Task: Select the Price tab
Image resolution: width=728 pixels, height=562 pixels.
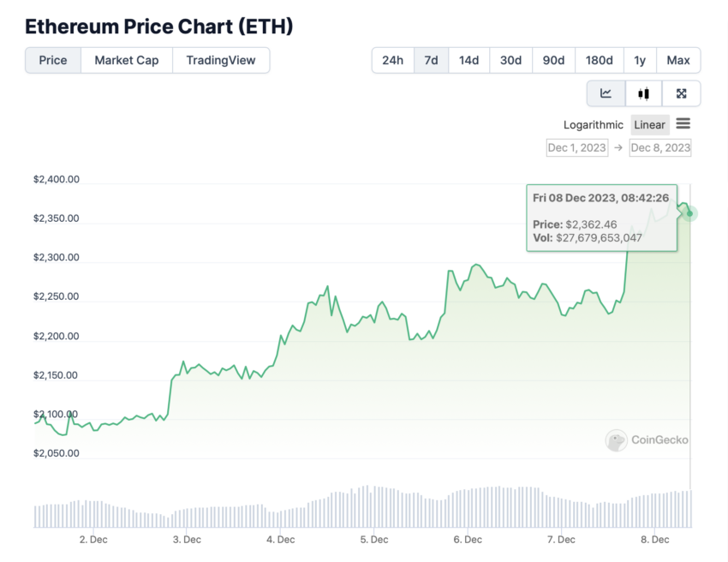Action: [x=53, y=60]
